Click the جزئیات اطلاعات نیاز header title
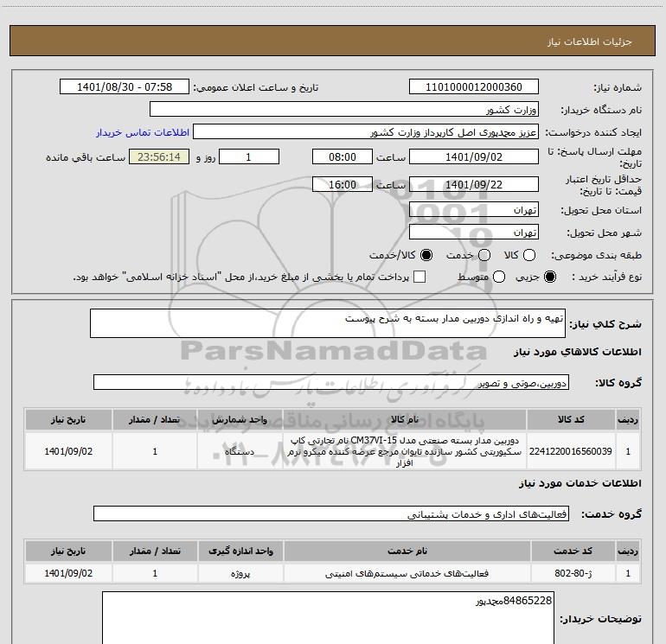Screen dimensions: 666x644 (x=589, y=41)
